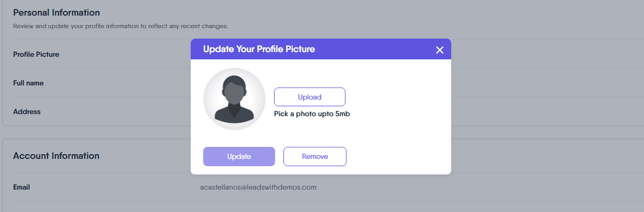Click the default avatar silhouette image

[x=234, y=99]
